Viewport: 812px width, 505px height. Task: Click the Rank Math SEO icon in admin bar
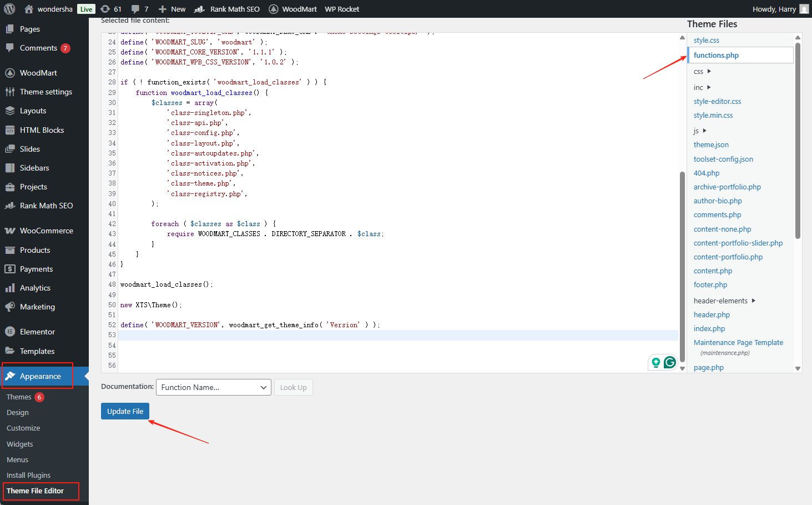[x=199, y=9]
